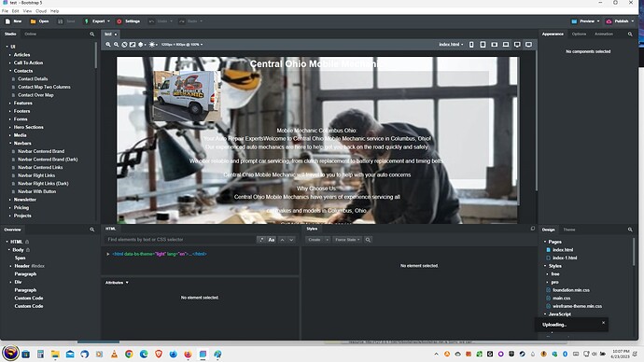Screen dimensions: 644x362
Task: Open the Help menu
Action: pos(55,11)
